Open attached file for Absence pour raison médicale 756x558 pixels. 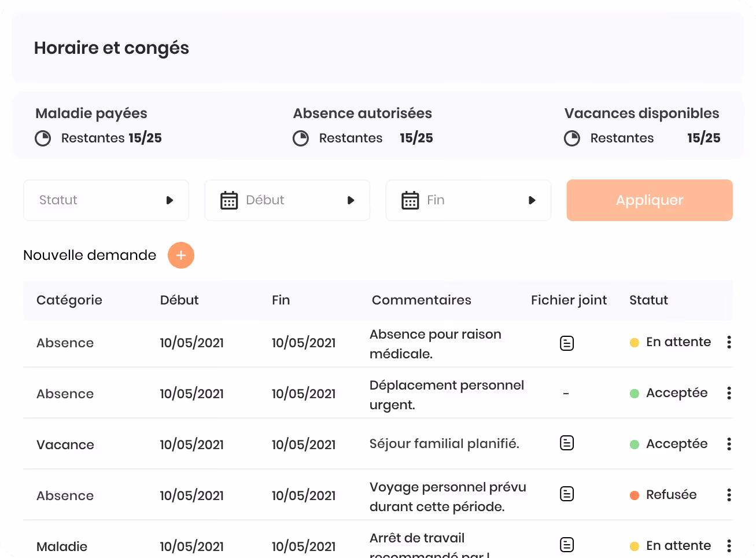click(x=567, y=343)
